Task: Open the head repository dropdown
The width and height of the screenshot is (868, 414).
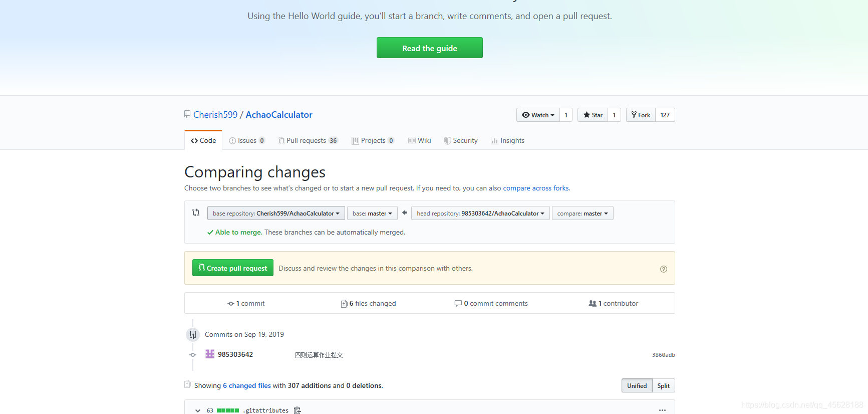Action: click(x=480, y=213)
